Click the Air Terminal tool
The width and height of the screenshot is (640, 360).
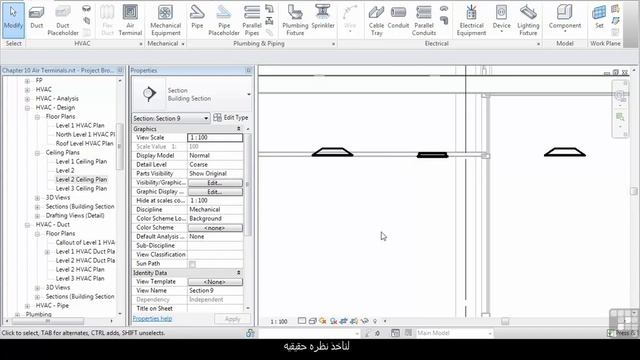coord(130,20)
